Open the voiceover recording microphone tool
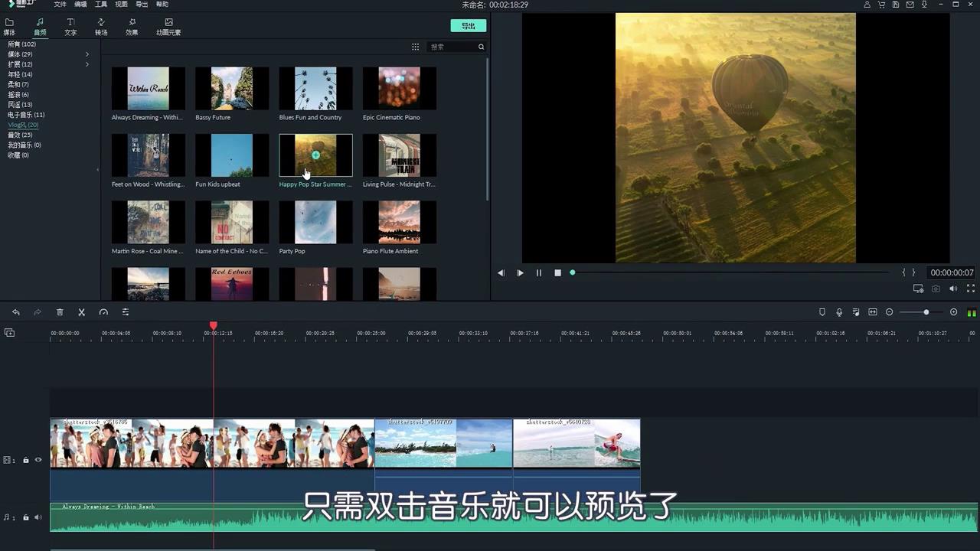The height and width of the screenshot is (551, 980). click(x=839, y=311)
